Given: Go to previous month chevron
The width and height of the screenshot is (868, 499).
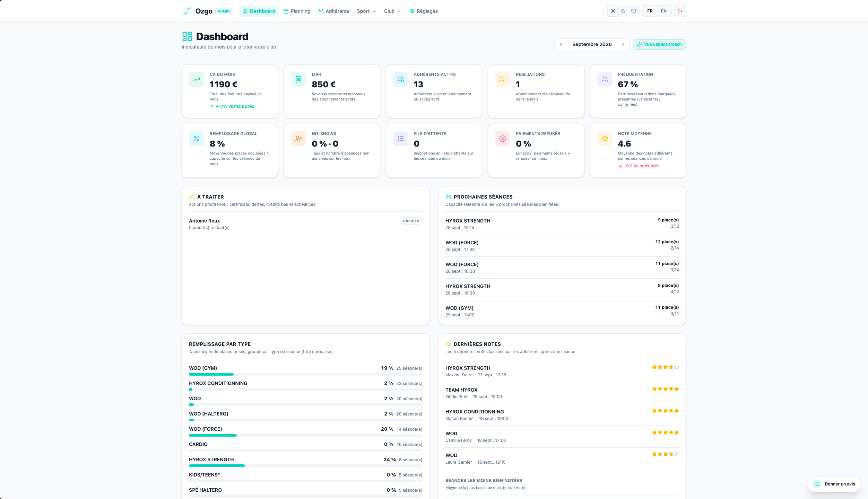Looking at the screenshot, I should coord(561,44).
